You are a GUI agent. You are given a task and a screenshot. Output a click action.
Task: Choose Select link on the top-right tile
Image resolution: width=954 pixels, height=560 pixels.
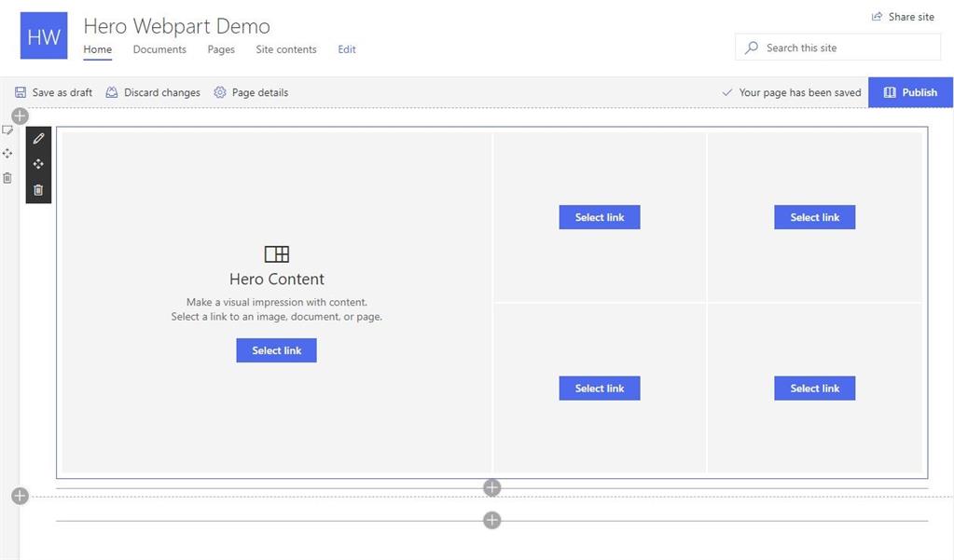814,217
